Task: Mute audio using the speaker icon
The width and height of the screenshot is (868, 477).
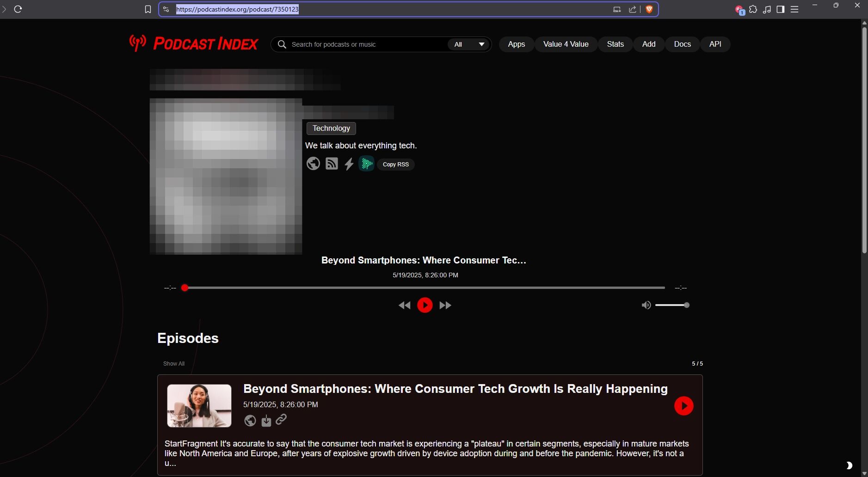Action: coord(646,305)
